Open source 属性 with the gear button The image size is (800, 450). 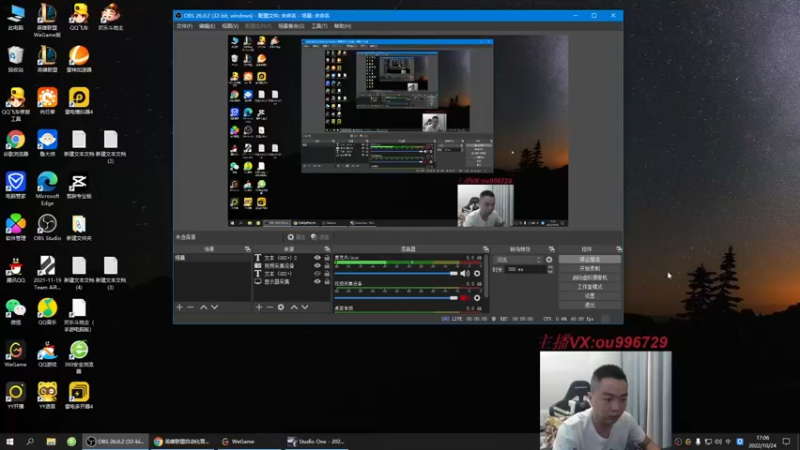(296, 237)
